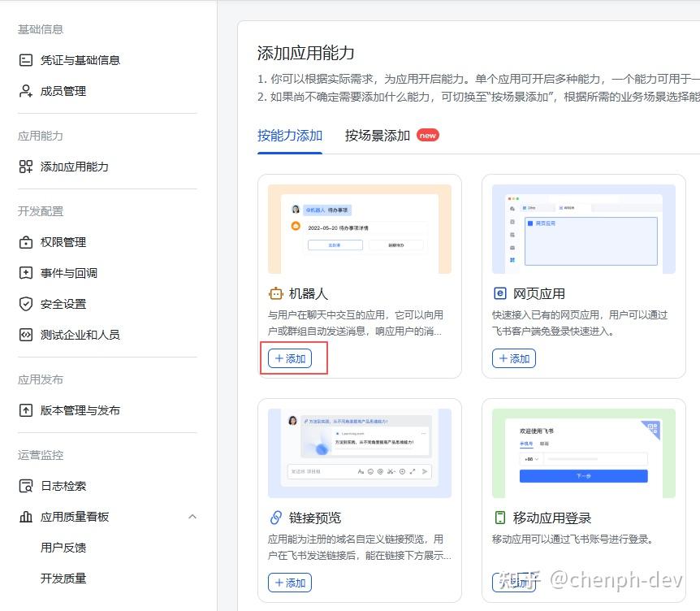The height and width of the screenshot is (611, 700).
Task: Click the 成员管理 person icon
Action: (x=26, y=91)
